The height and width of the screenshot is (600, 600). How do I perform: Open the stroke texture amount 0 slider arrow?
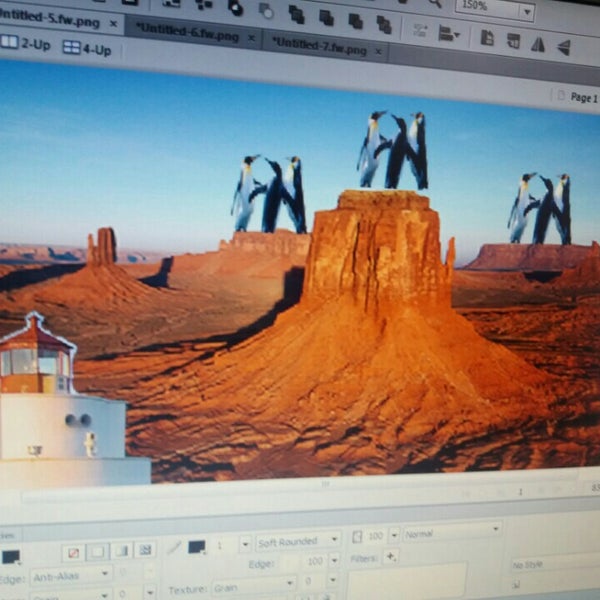333,580
